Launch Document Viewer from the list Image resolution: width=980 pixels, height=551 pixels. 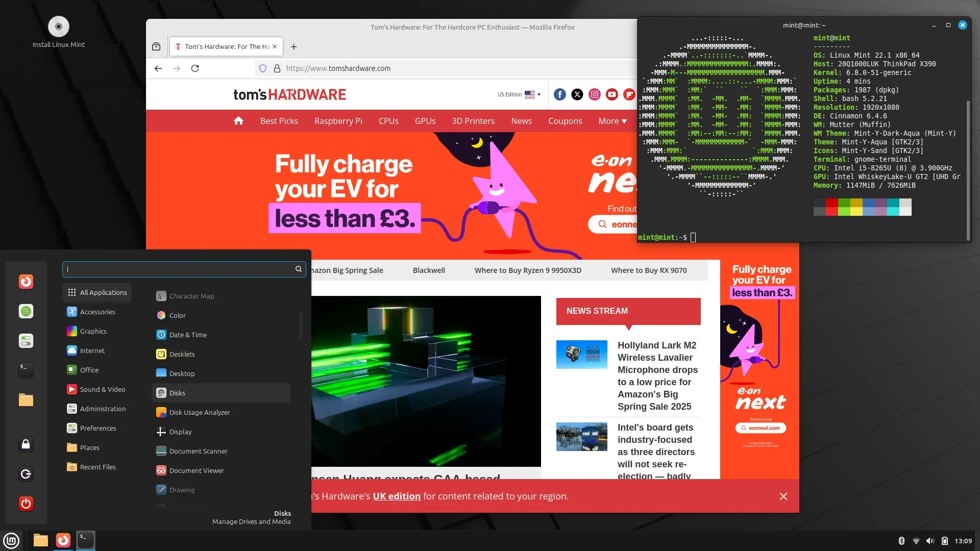(221, 470)
